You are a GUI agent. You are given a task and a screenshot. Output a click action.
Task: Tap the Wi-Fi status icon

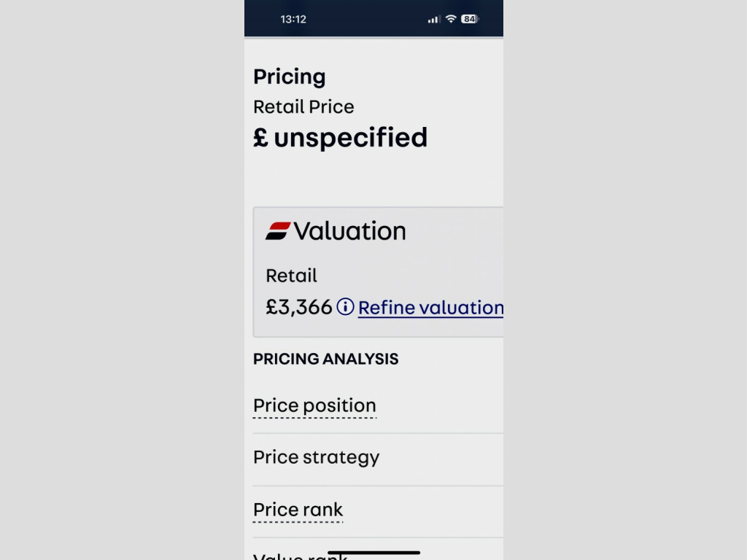pos(451,19)
